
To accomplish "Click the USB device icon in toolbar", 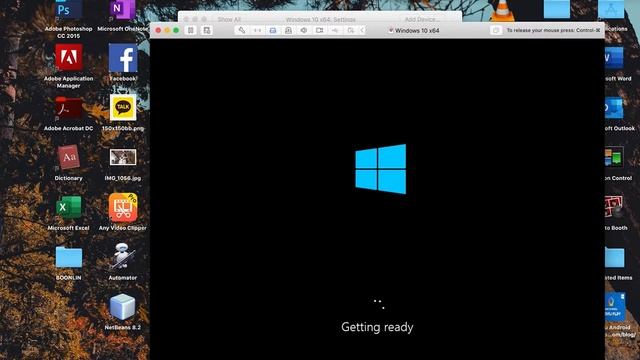I will (335, 30).
